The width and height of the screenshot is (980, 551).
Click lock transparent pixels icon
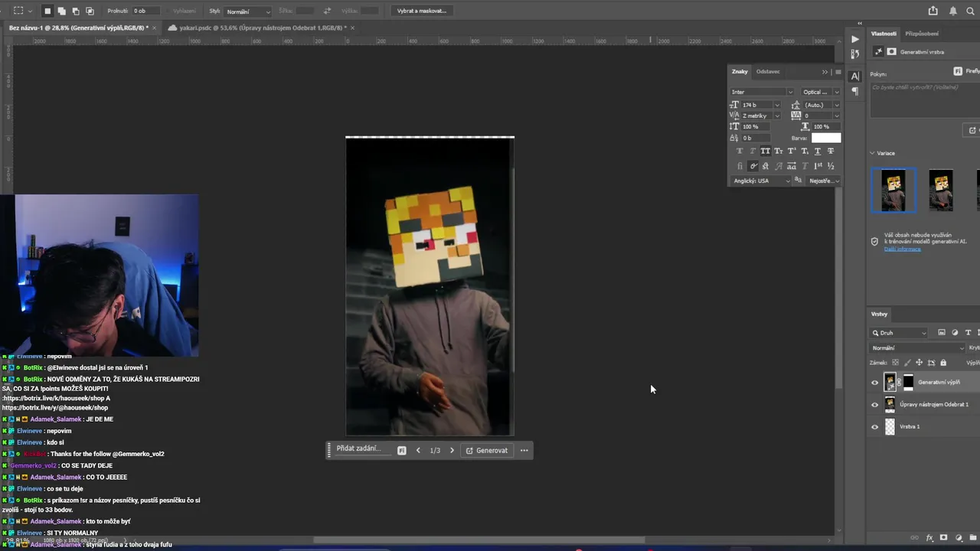point(896,363)
